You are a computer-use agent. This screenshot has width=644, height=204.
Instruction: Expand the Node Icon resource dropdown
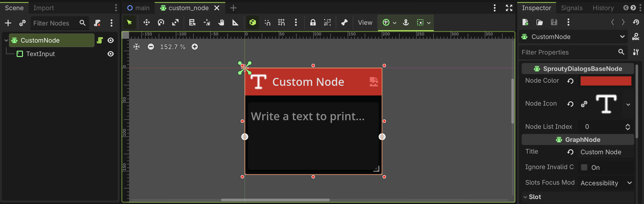point(628,105)
